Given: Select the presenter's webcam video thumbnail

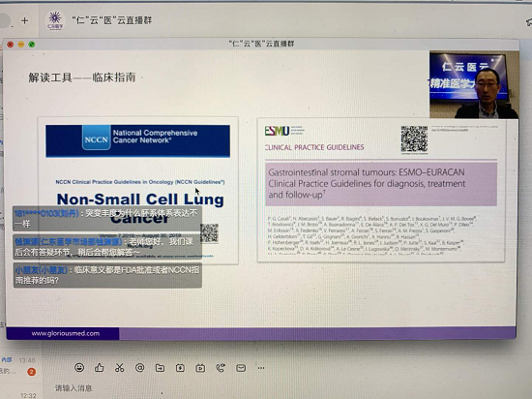Looking at the screenshot, I should click(x=474, y=85).
